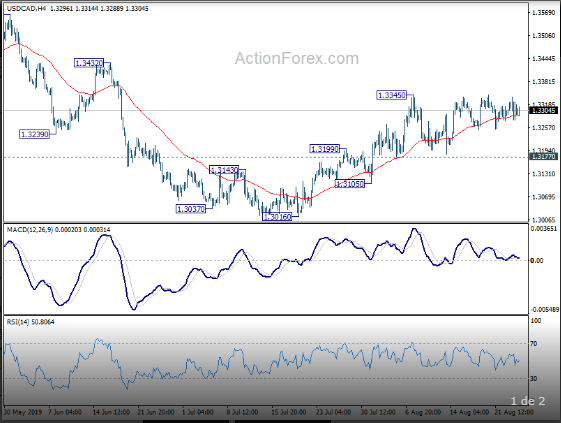Image resolution: width=561 pixels, height=423 pixels.
Task: Click the 8 Jul 12:00 date label
Action: click(x=242, y=412)
